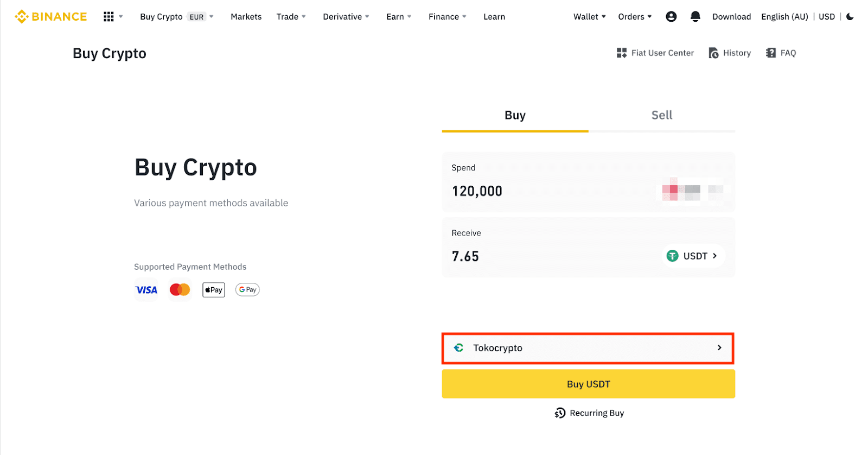Open Fiat User Center
The image size is (868, 455).
[x=655, y=53]
